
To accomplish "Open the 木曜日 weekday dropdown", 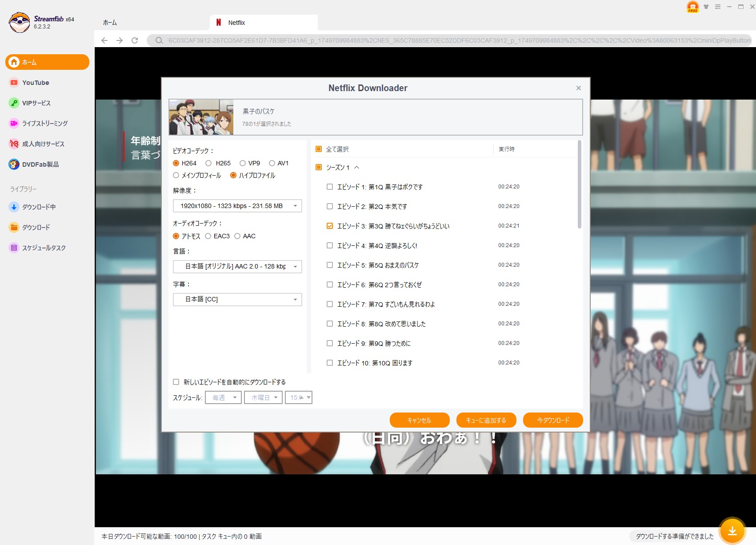I will (x=264, y=397).
